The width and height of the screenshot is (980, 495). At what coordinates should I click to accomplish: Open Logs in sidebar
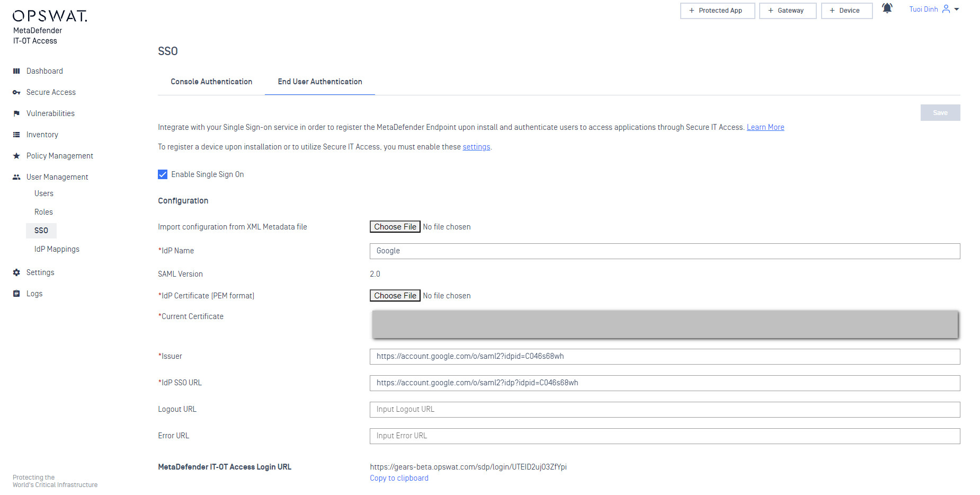[x=34, y=294]
